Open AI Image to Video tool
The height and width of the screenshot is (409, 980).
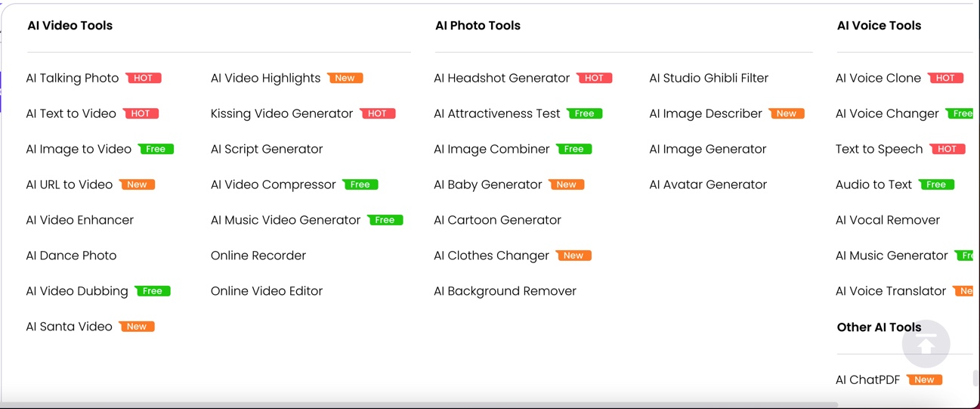(x=79, y=149)
